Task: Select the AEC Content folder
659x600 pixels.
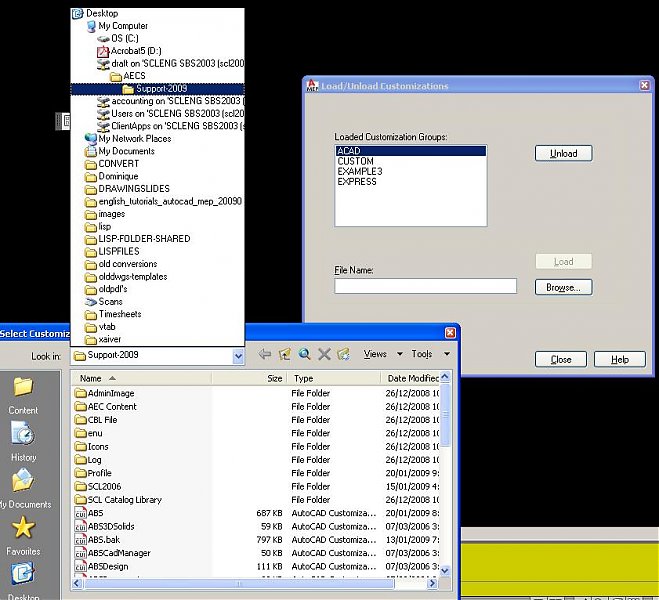Action: pos(105,406)
